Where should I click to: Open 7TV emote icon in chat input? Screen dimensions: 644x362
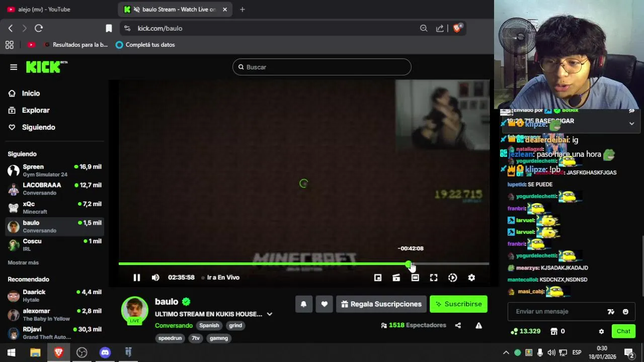(611, 312)
